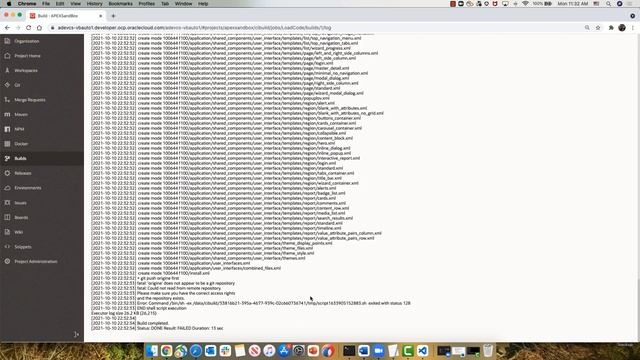Viewport: 640px width, 360px height.
Task: Open Slack from the Dock
Action: coord(225,351)
